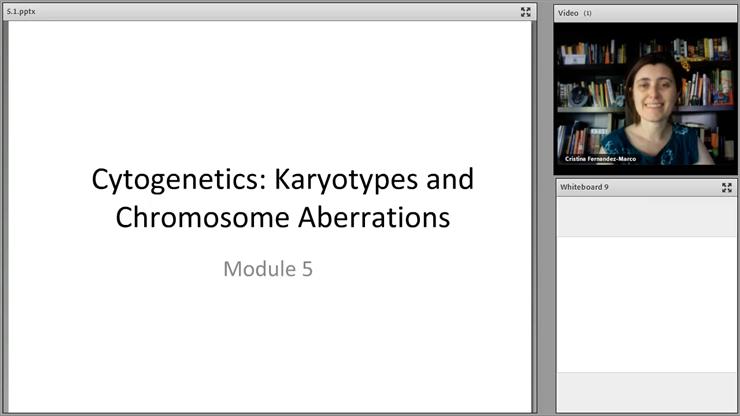Select the Module 5 subtitle text
The width and height of the screenshot is (740, 416).
click(x=268, y=268)
